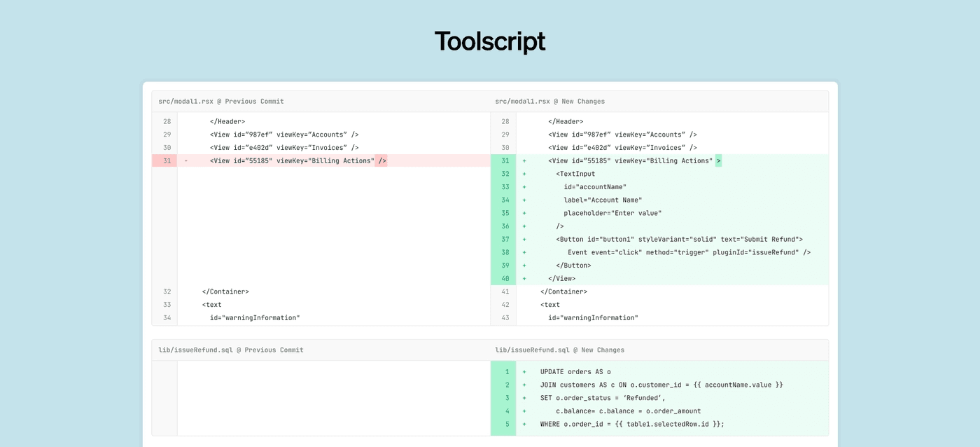
Task: Click the plus marker on the Submit Refund button line
Action: click(524, 240)
